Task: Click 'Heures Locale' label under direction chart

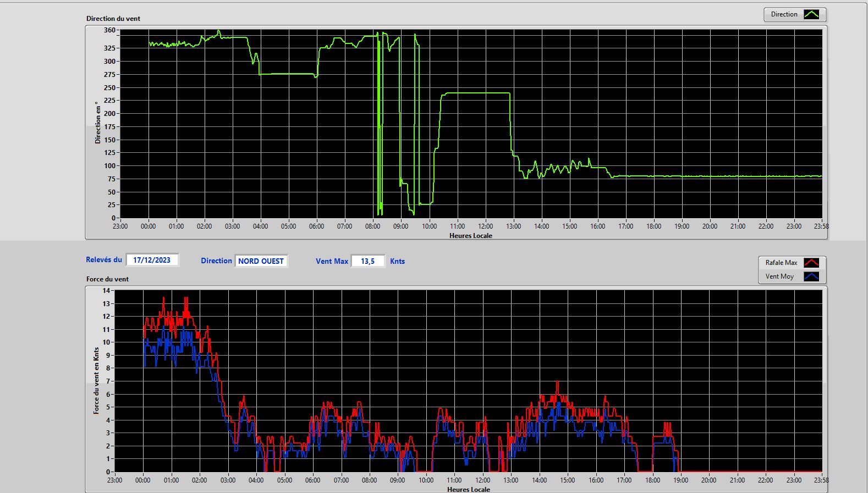Action: click(x=471, y=235)
